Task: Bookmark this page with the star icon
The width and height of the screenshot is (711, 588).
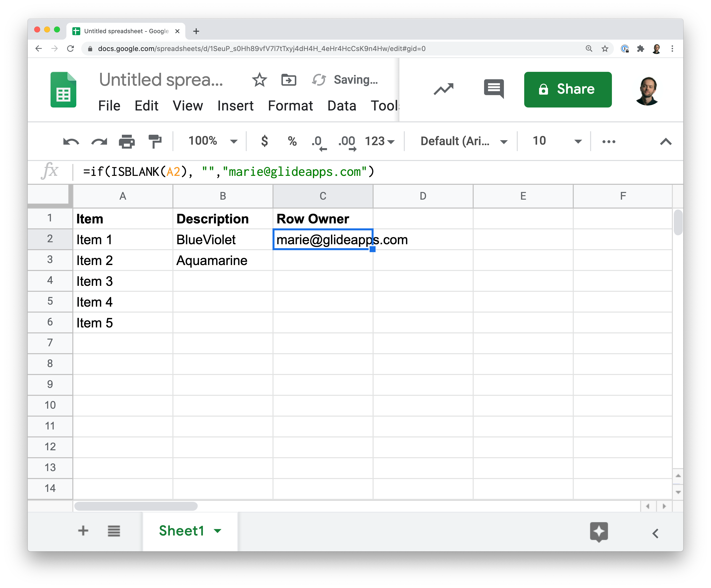Action: pyautogui.click(x=605, y=49)
